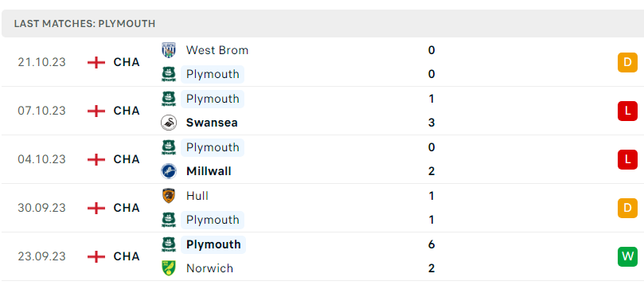Open the Norwich team link

pos(209,268)
